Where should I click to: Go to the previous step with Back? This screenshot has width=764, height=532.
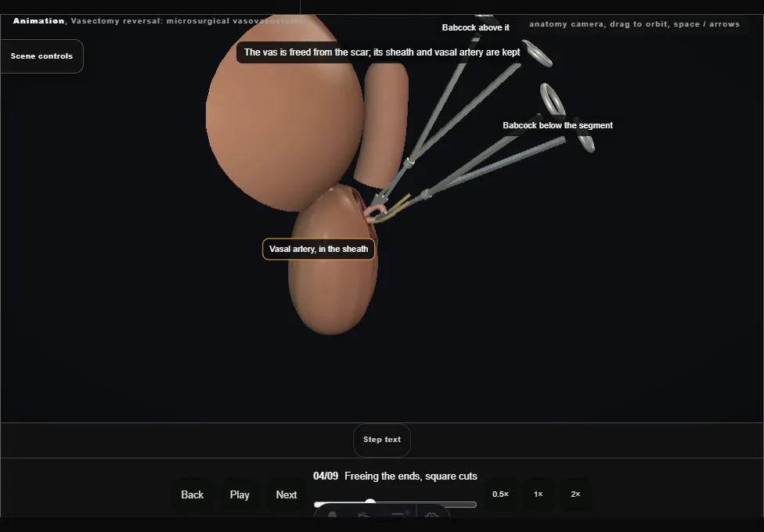(x=192, y=494)
